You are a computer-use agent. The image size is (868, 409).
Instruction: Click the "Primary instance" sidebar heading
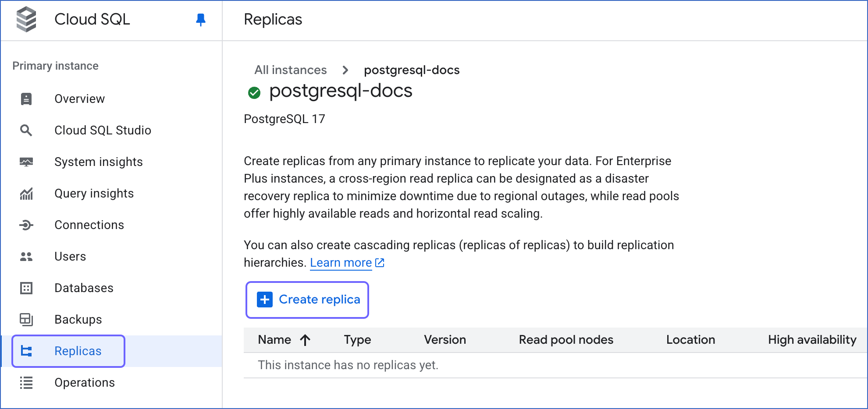(x=55, y=66)
